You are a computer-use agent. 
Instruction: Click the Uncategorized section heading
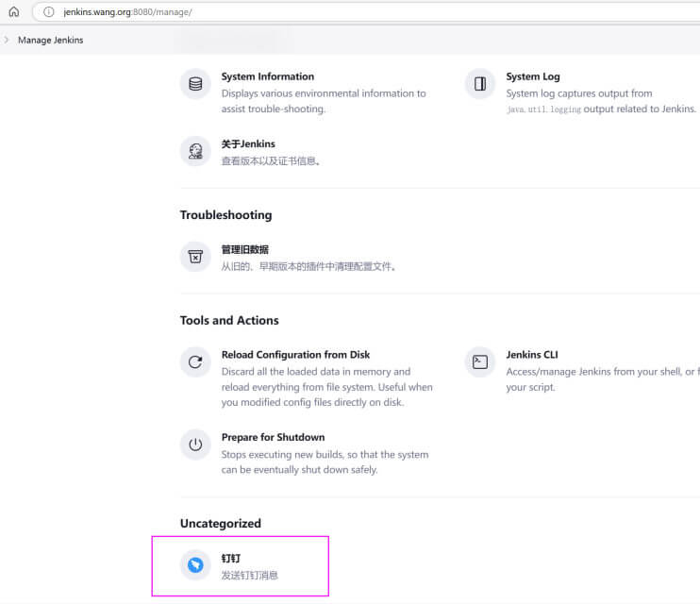coord(221,523)
